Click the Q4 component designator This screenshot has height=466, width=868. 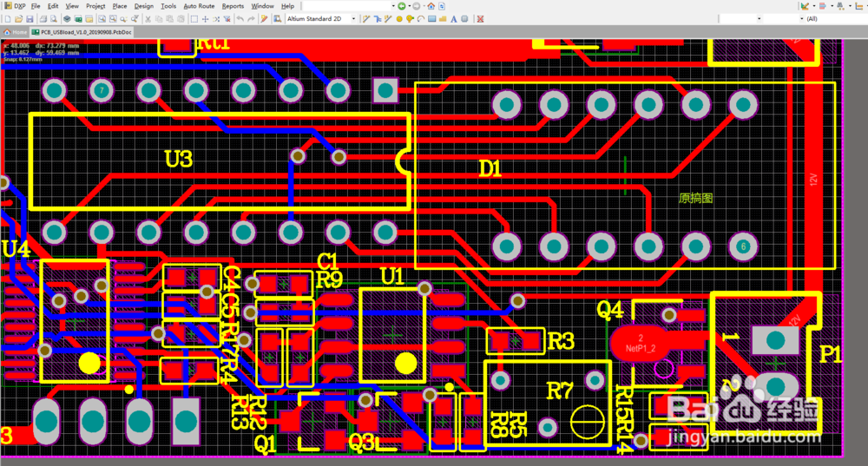[x=610, y=310]
